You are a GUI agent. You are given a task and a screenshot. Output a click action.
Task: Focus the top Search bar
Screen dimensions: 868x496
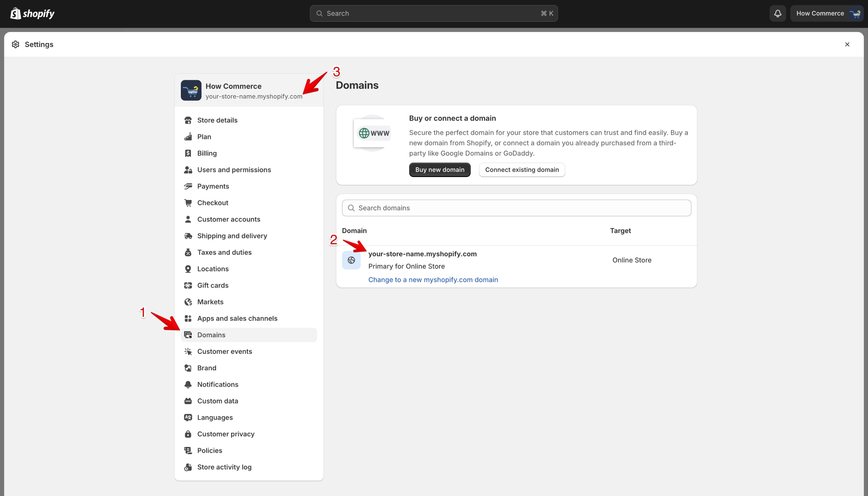434,13
